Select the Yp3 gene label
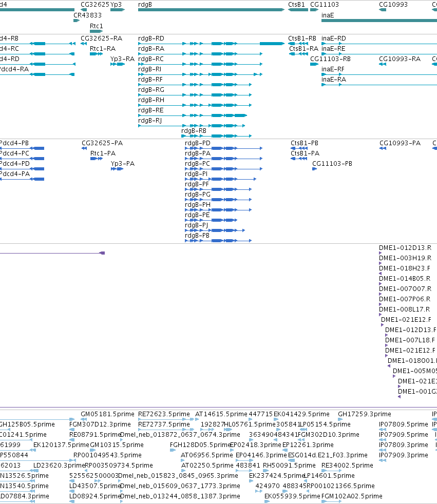Screen dimensions: 437x504 click(x=116, y=5)
